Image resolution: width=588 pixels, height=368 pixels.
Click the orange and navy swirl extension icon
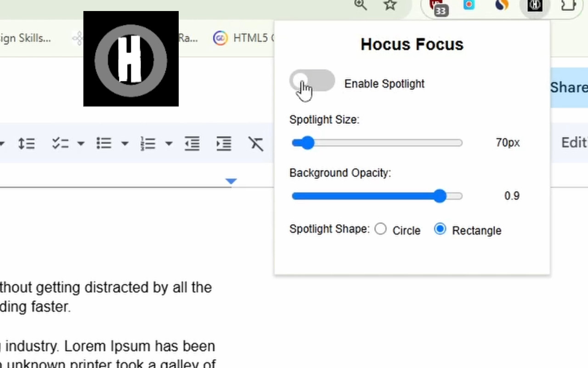502,5
